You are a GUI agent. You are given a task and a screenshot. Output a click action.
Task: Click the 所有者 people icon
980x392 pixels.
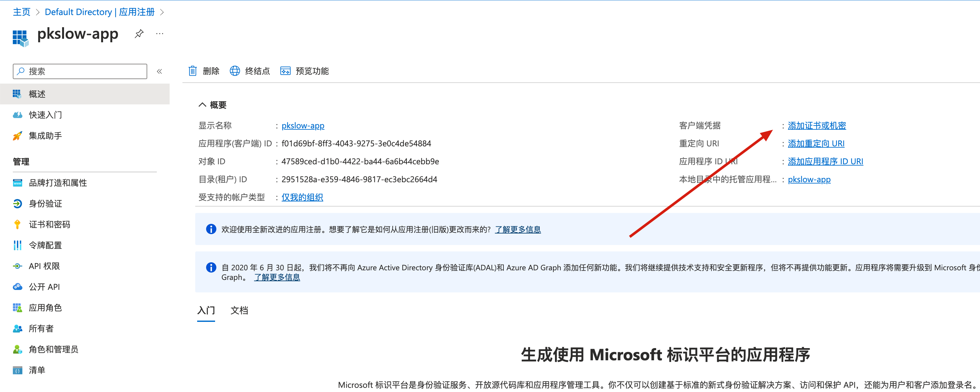18,329
